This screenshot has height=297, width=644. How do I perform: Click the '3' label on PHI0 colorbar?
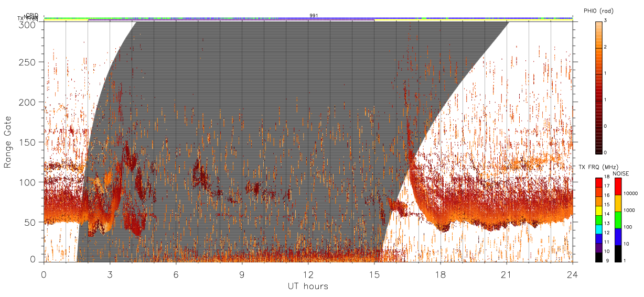tap(606, 21)
